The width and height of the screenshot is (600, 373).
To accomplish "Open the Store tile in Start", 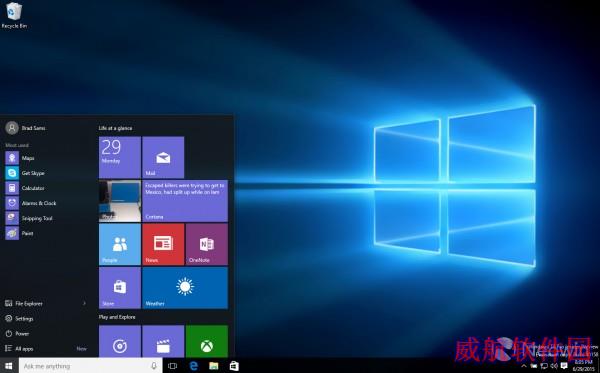I will click(120, 288).
